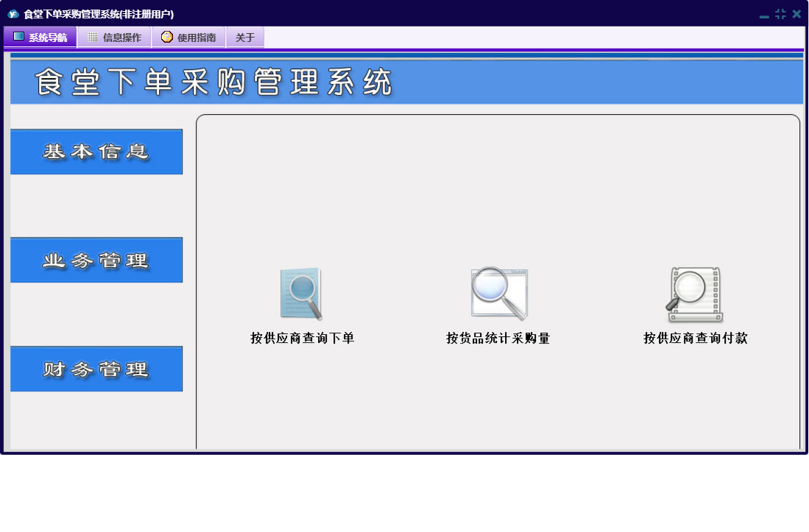Open the supplier order query magnifier icon

[x=302, y=294]
